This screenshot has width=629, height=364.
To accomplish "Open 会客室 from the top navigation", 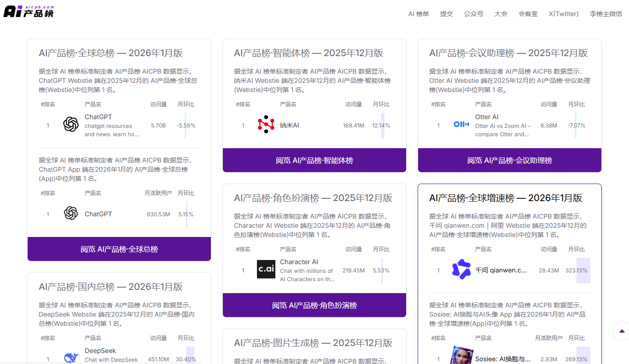I will click(x=528, y=14).
